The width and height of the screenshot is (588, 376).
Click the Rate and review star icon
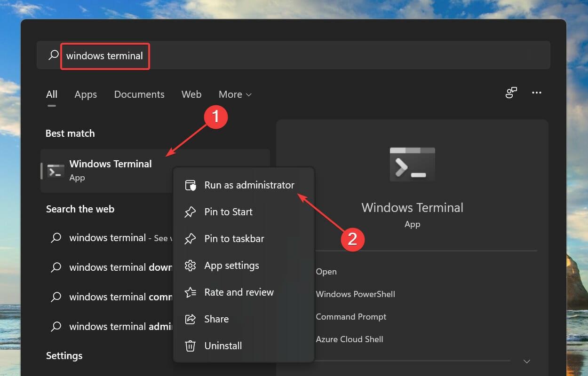pyautogui.click(x=191, y=292)
